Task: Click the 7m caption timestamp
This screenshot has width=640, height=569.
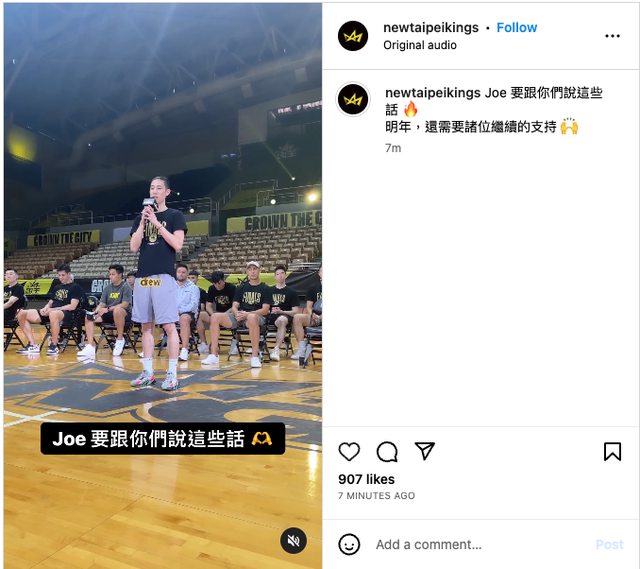Action: [x=393, y=148]
